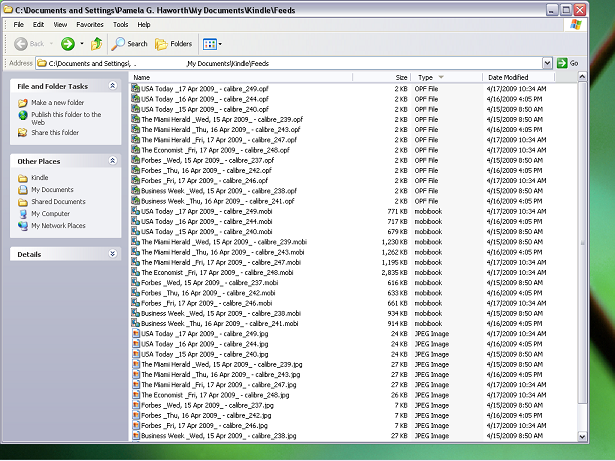Expand the Address bar dropdown
The image size is (615, 461).
pos(547,63)
